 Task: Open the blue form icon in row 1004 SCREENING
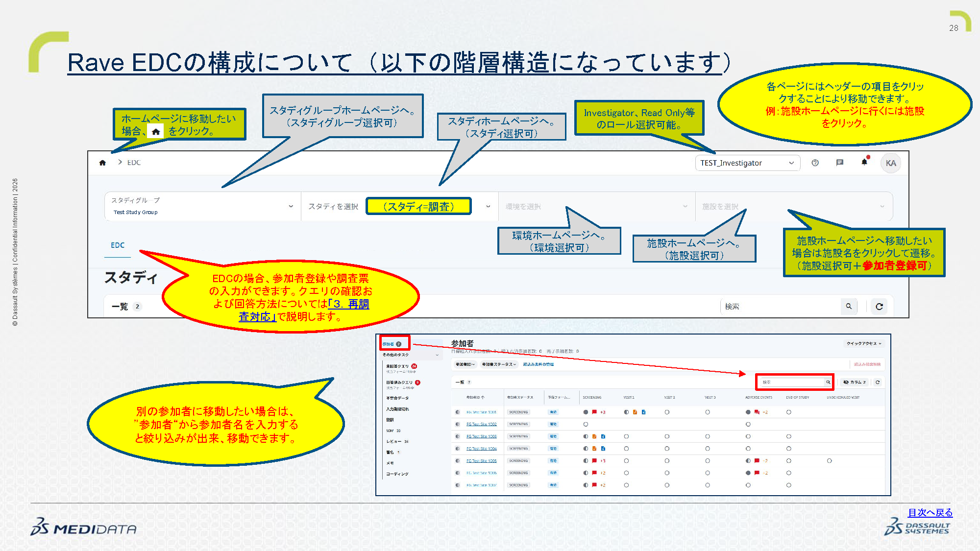[x=603, y=449]
